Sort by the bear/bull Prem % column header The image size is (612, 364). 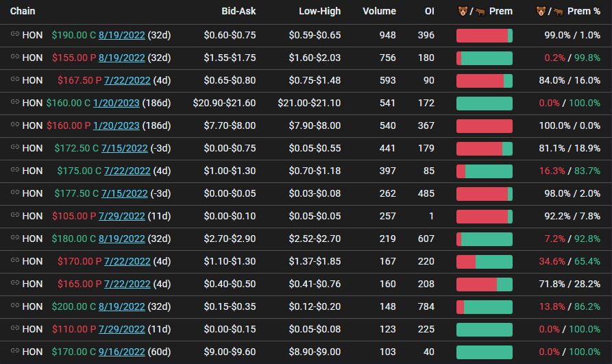568,12
